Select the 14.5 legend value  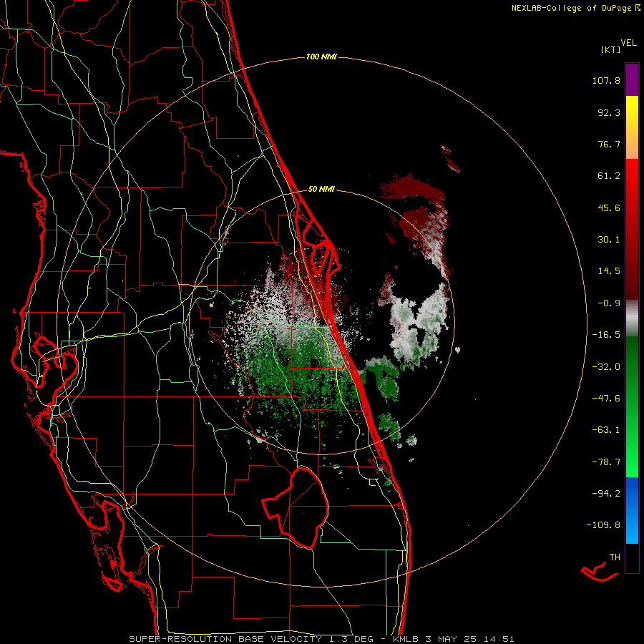pyautogui.click(x=609, y=271)
